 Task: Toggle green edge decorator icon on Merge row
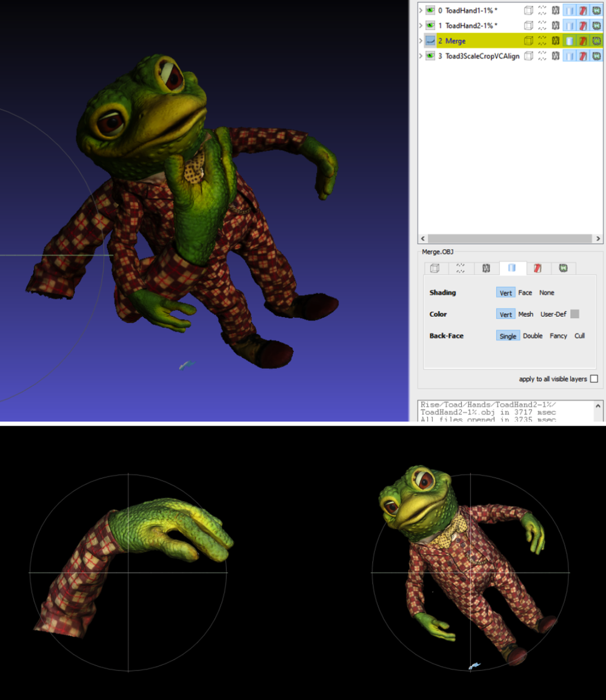(596, 41)
